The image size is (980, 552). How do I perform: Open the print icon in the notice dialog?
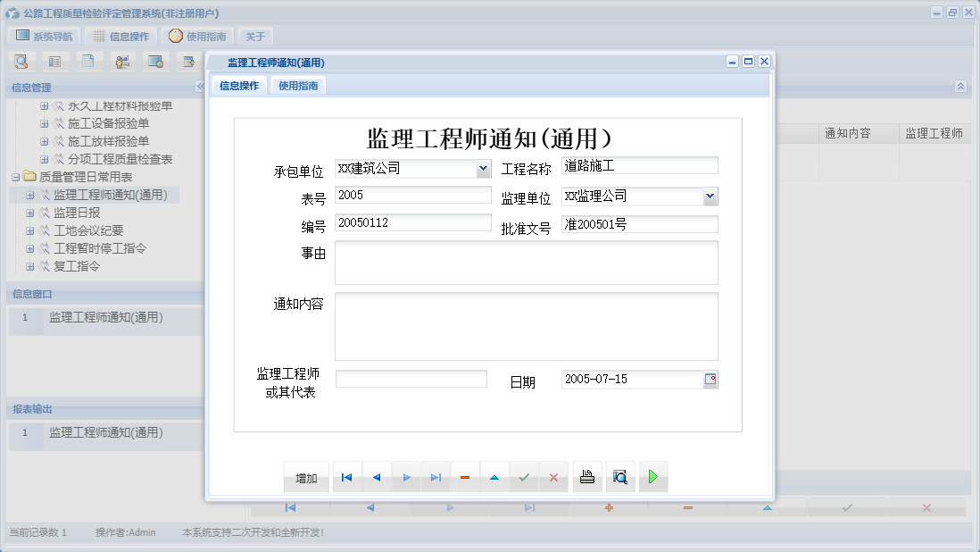point(587,477)
